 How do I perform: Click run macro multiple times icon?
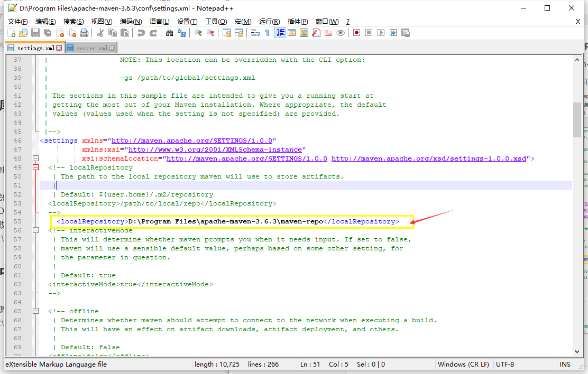(393, 33)
